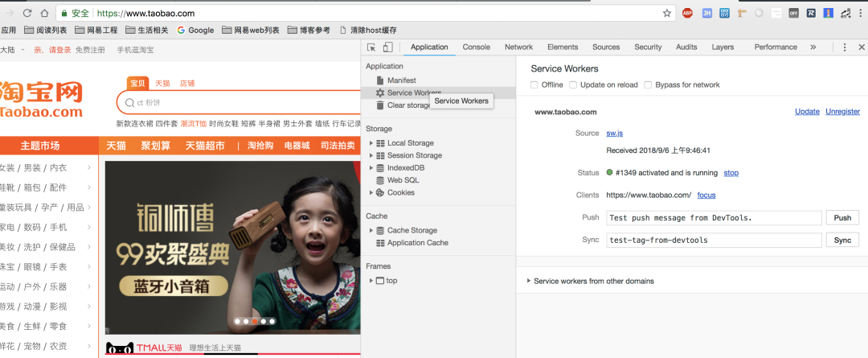
Task: Open the AdBlock Plus extension icon
Action: tap(688, 14)
